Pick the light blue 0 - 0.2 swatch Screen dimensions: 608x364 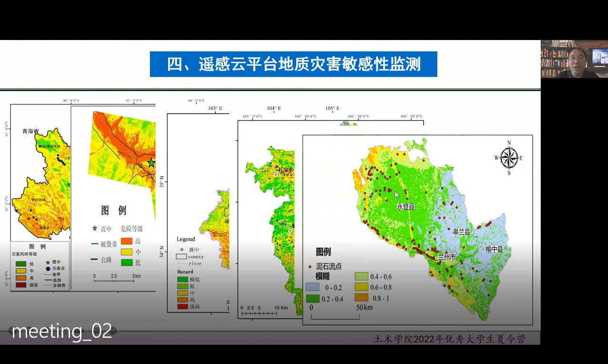click(x=313, y=288)
